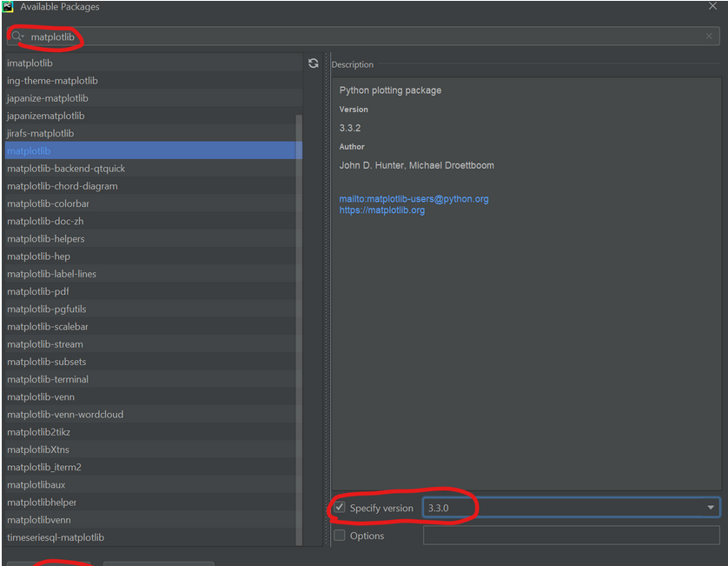The image size is (728, 566).
Task: Select the matplotlib-label-lines package
Action: point(153,274)
